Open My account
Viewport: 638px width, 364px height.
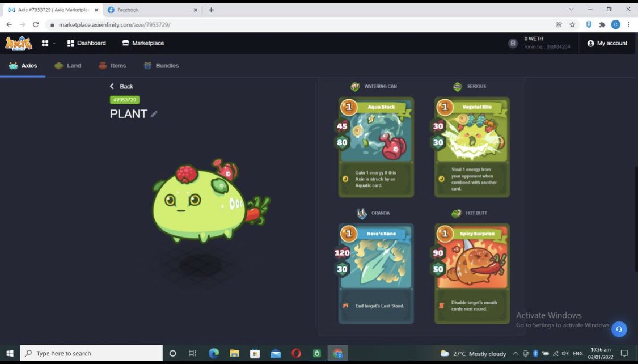(x=607, y=43)
